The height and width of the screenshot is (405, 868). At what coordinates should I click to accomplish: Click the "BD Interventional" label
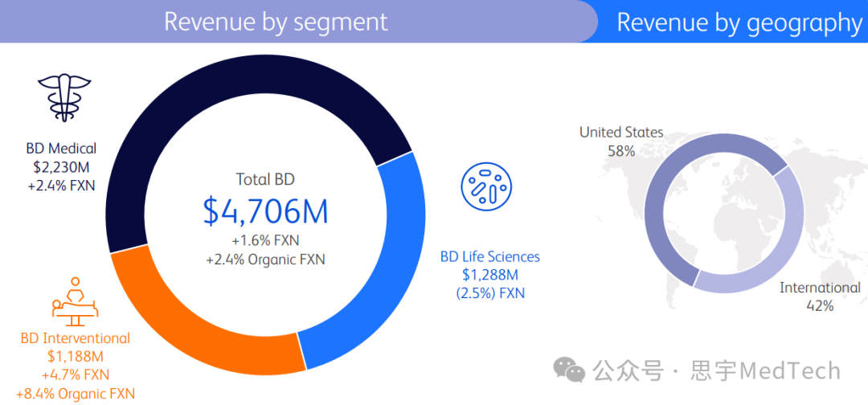pos(76,338)
